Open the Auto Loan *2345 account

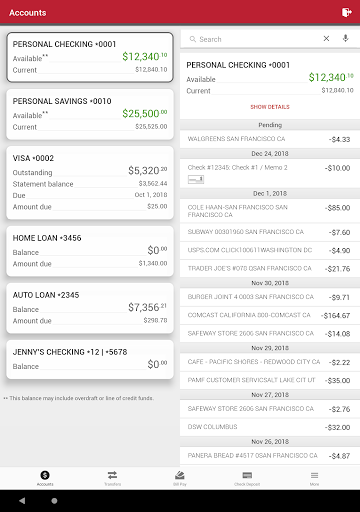pos(90,308)
